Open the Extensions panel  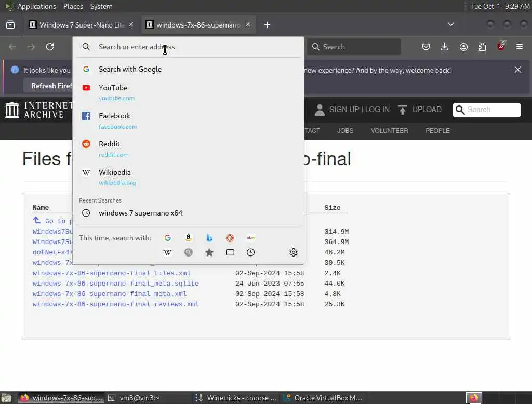[482, 47]
